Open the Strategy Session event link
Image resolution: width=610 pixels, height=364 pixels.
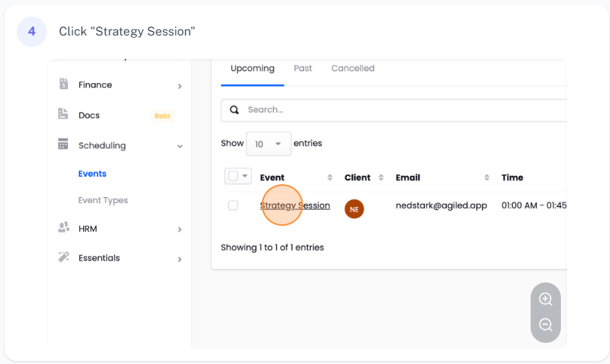tap(295, 205)
